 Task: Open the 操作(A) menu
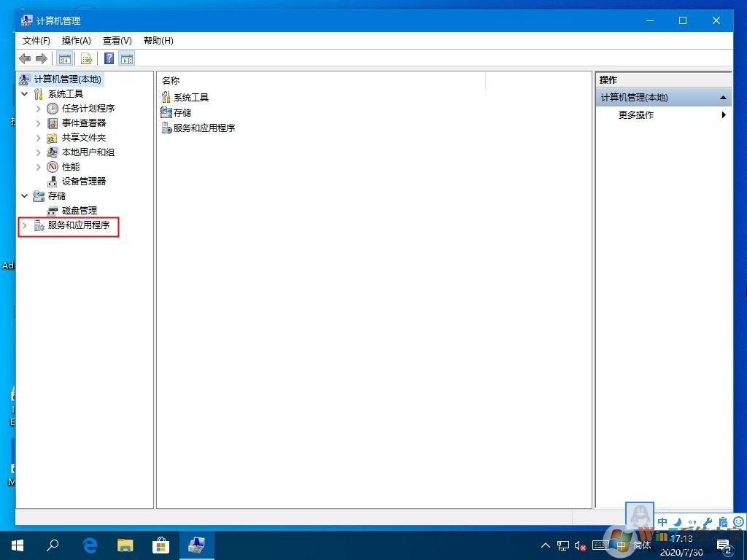click(x=75, y=41)
